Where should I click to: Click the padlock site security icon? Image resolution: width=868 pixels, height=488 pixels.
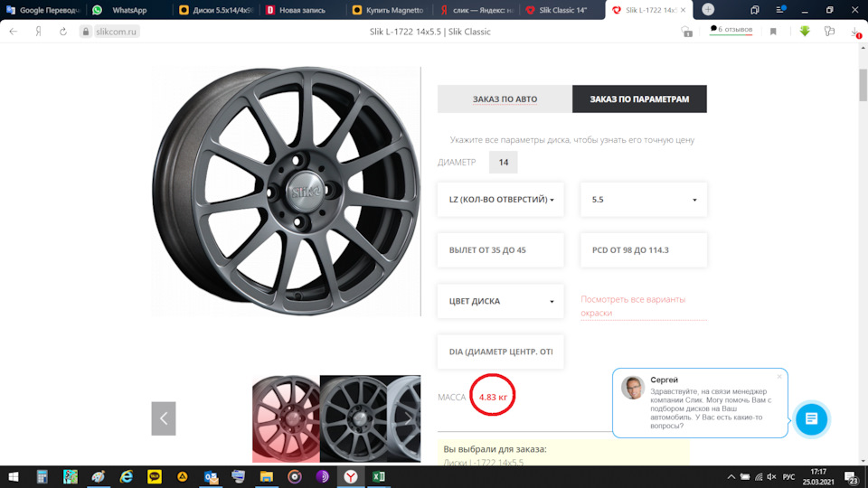(x=86, y=32)
